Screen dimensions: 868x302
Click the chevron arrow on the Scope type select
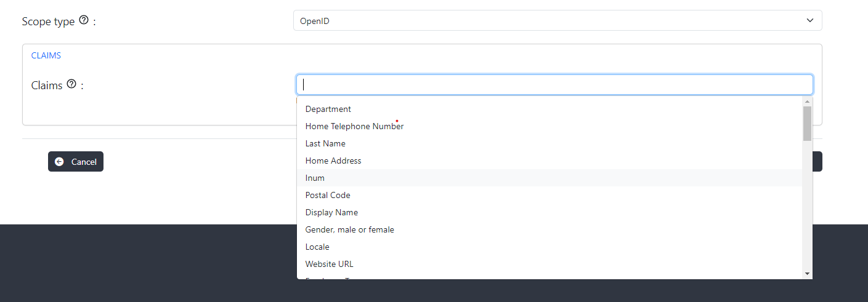tap(809, 21)
